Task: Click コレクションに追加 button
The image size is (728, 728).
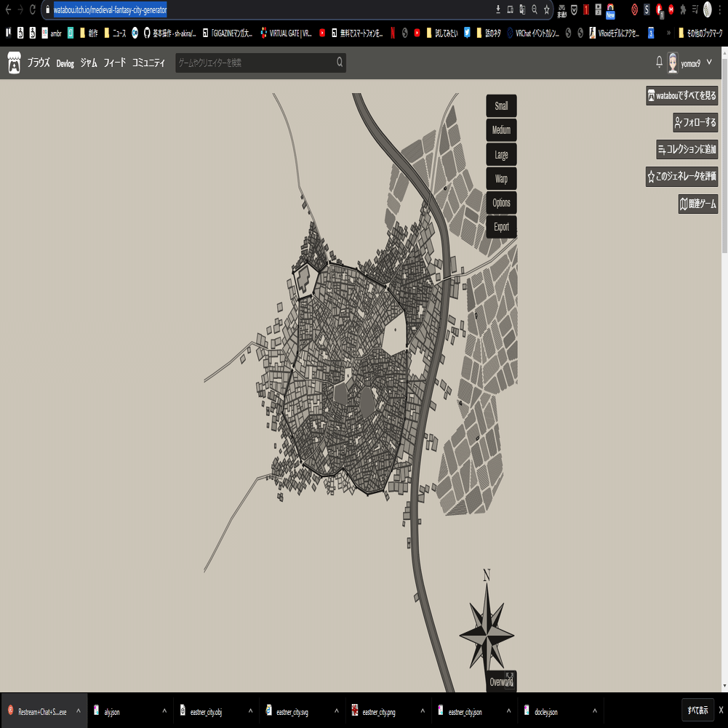Action: pyautogui.click(x=687, y=150)
